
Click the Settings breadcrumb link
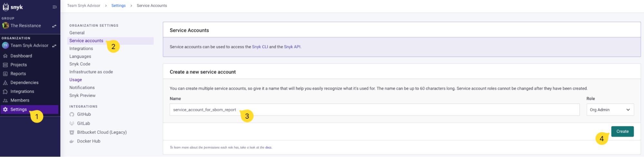tap(119, 5)
